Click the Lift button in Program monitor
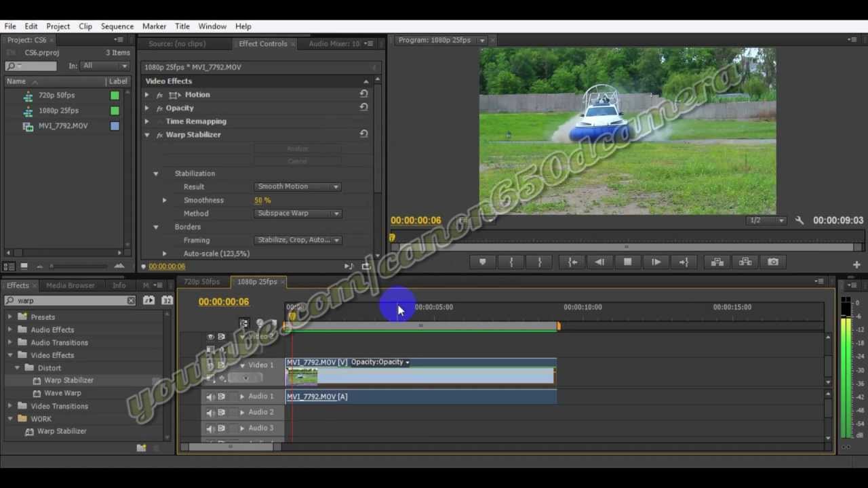 click(x=717, y=262)
